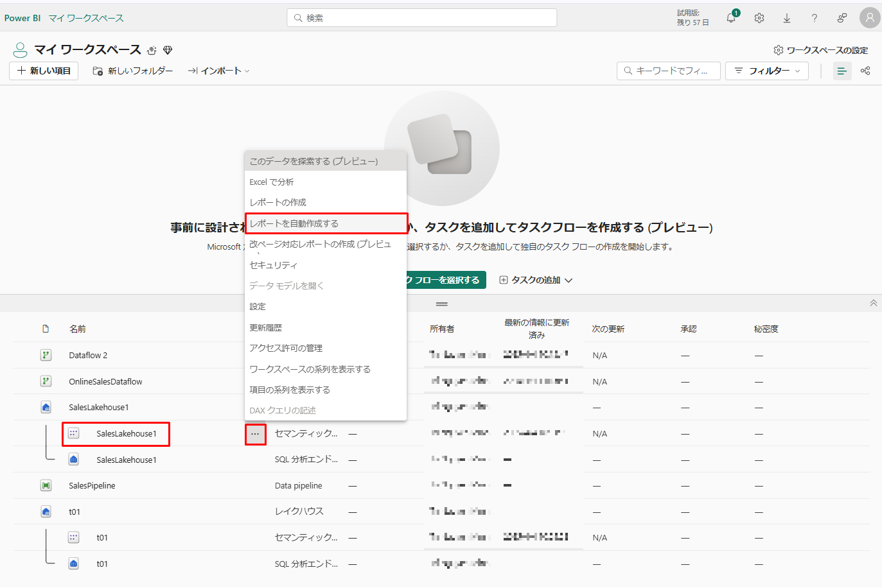Click the 新しい項目 button

click(44, 71)
